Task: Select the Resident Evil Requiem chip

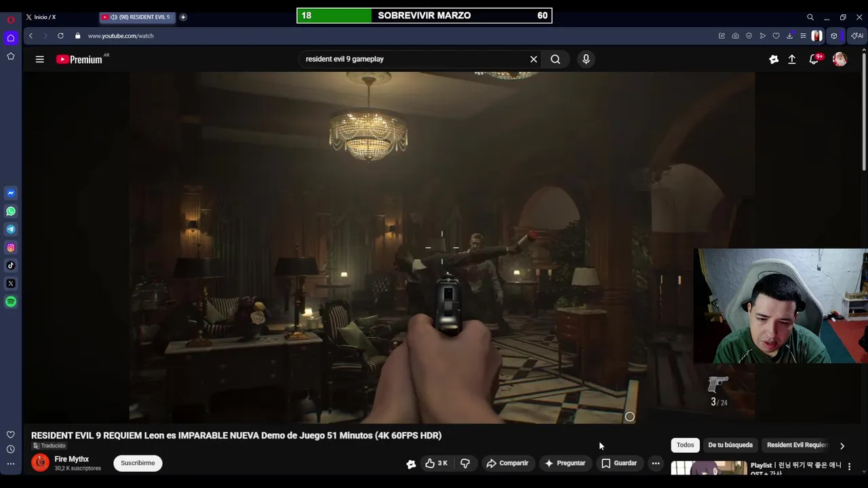Action: (x=797, y=445)
